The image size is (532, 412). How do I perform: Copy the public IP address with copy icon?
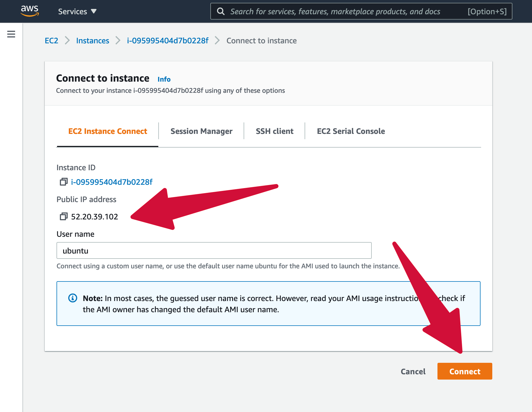(63, 217)
